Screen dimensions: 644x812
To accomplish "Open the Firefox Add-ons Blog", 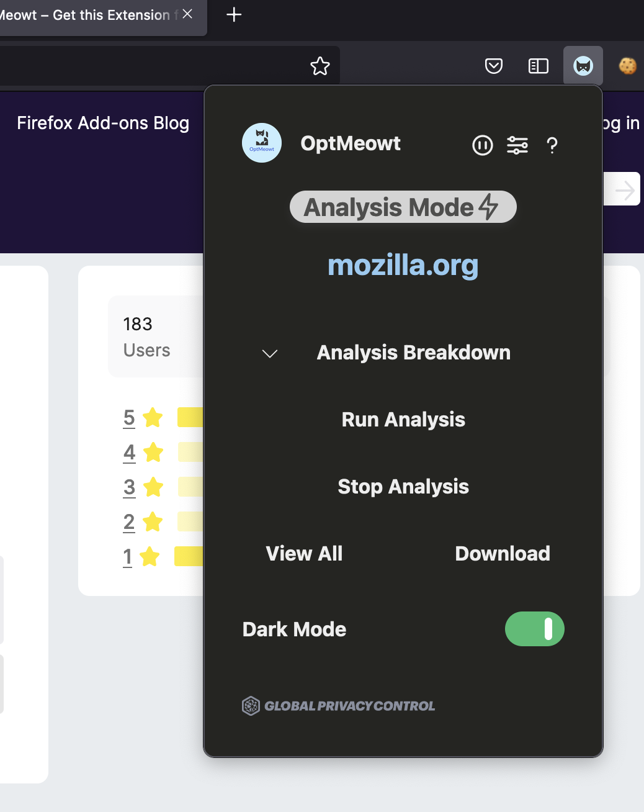I will [103, 123].
